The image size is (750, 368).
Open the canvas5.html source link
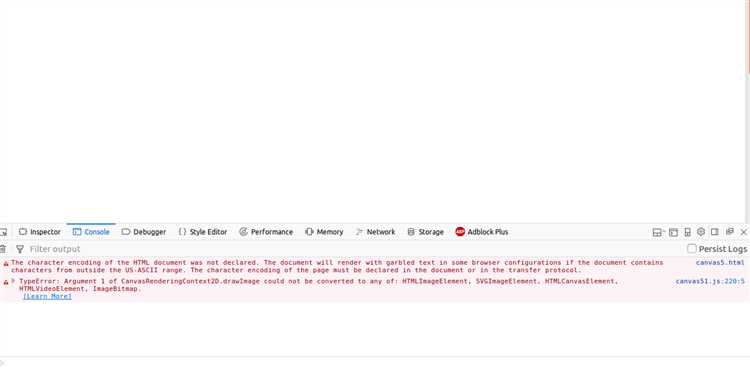pyautogui.click(x=720, y=263)
